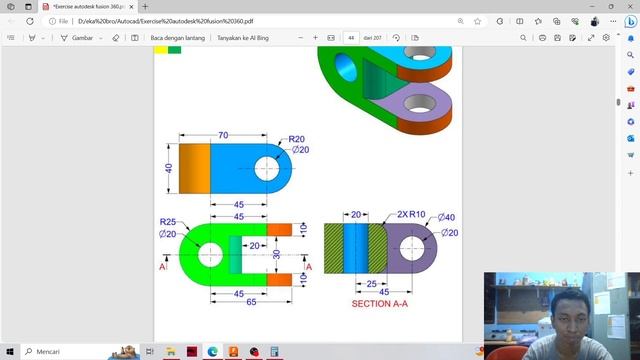This screenshot has height=360, width=640.
Task: Open address bar zoom indicator
Action: [460, 21]
